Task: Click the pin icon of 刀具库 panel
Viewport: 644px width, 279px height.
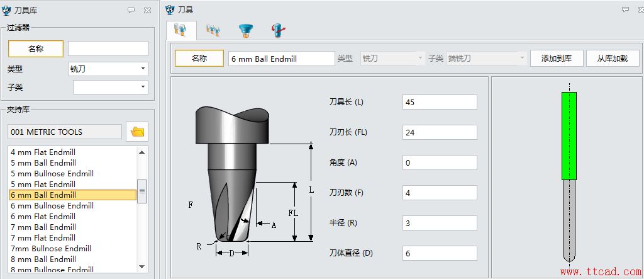Action: [x=131, y=10]
